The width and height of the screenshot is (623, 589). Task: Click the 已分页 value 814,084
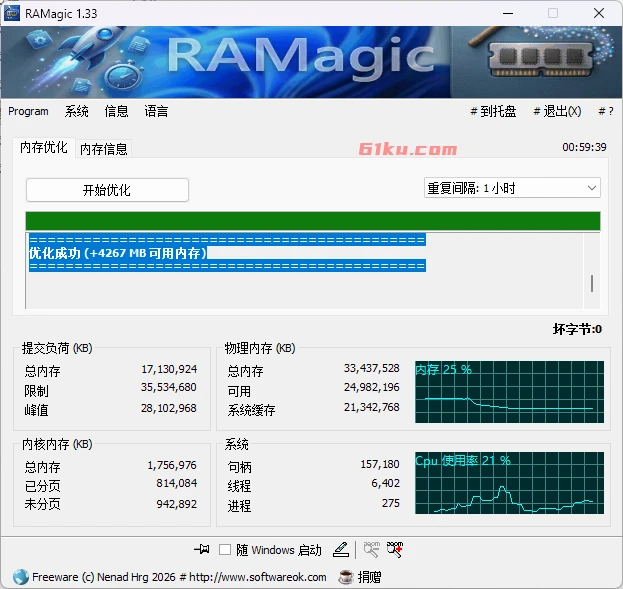176,483
